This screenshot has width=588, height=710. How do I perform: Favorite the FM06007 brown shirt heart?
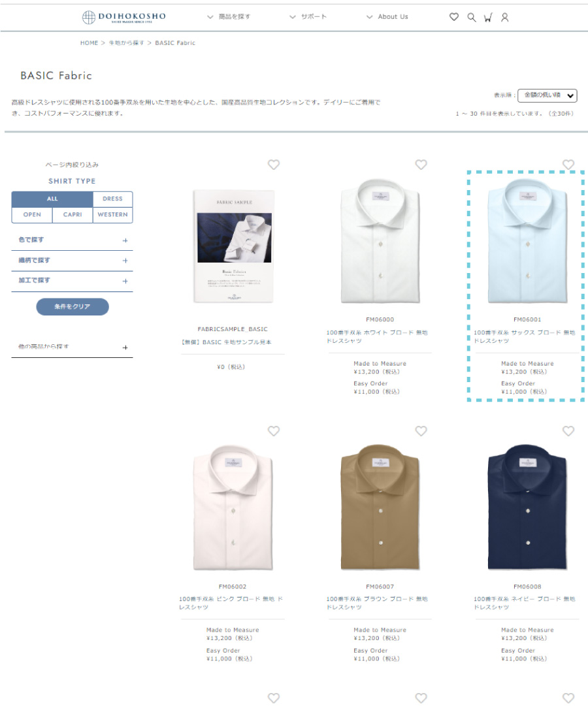pos(421,431)
